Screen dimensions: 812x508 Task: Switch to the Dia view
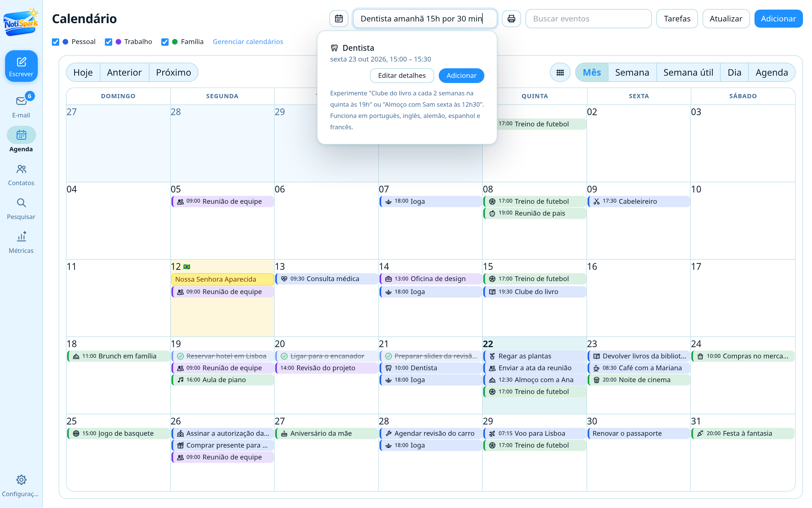tap(734, 72)
